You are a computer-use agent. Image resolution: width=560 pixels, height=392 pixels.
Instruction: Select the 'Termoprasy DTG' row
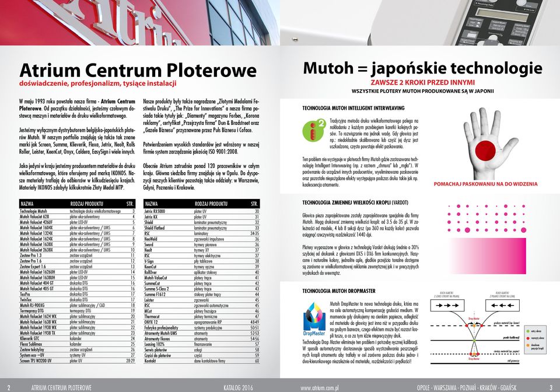pyautogui.click(x=77, y=311)
